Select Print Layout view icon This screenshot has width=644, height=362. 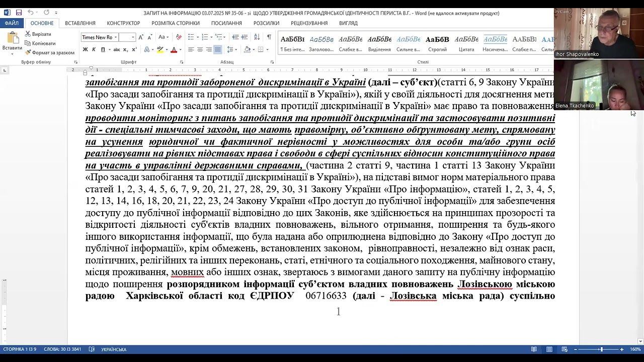pos(549,349)
